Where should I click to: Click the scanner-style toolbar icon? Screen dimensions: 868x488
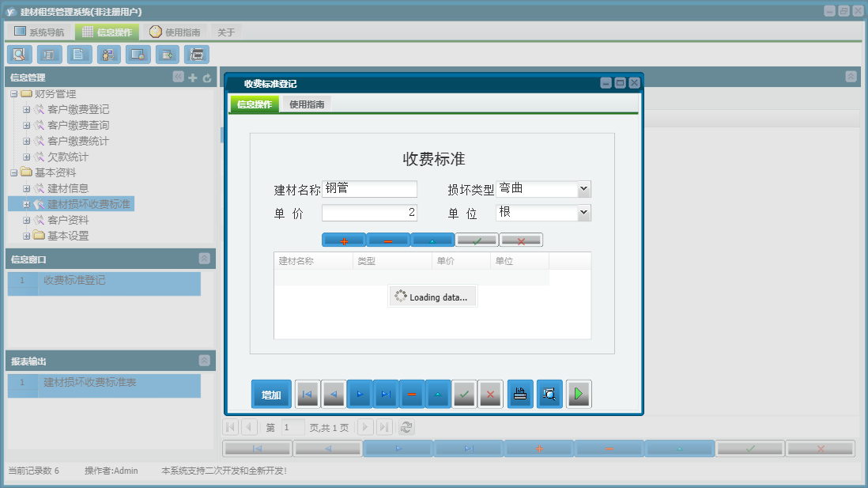pyautogui.click(x=197, y=55)
